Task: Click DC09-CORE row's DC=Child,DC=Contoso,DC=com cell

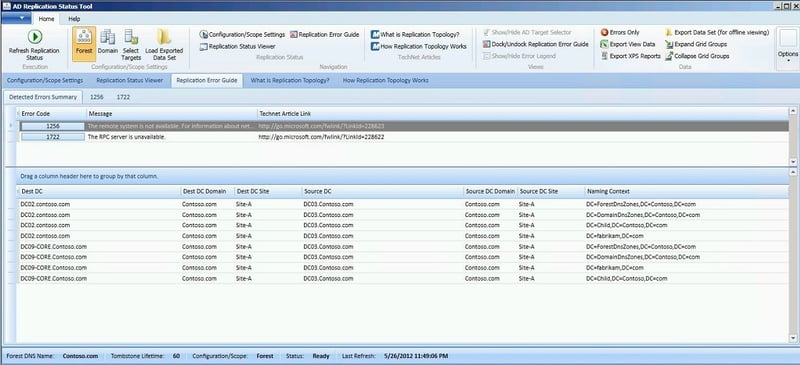Action: [x=627, y=279]
